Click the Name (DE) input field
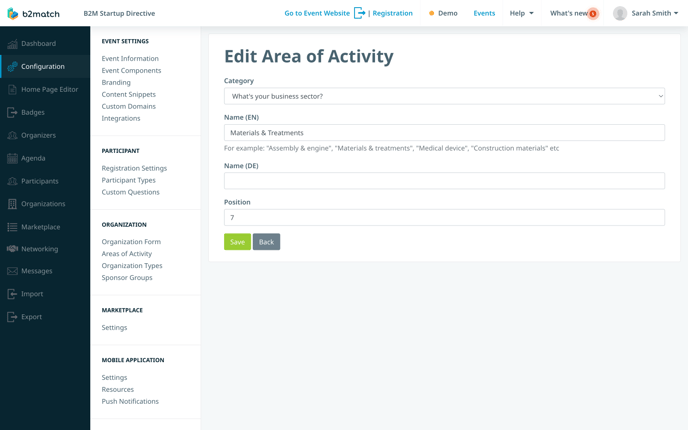Viewport: 688px width, 430px height. [x=444, y=181]
